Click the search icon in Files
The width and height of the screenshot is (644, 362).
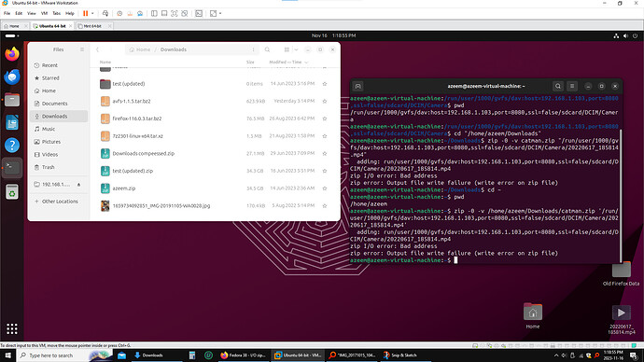(267, 49)
